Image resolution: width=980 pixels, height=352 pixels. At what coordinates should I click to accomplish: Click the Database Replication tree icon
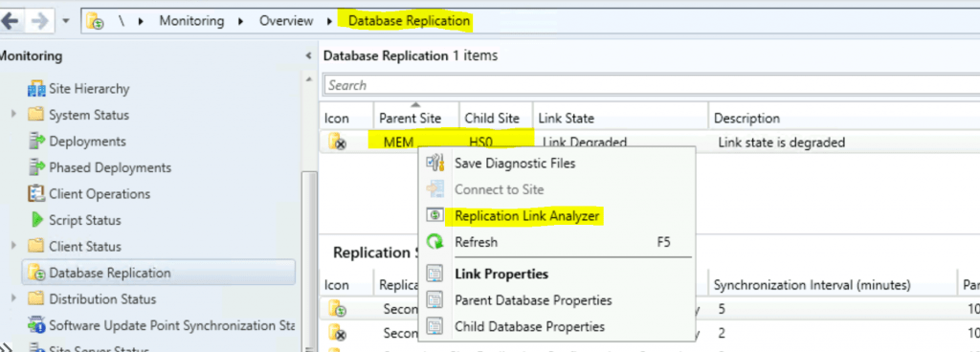pyautogui.click(x=37, y=273)
